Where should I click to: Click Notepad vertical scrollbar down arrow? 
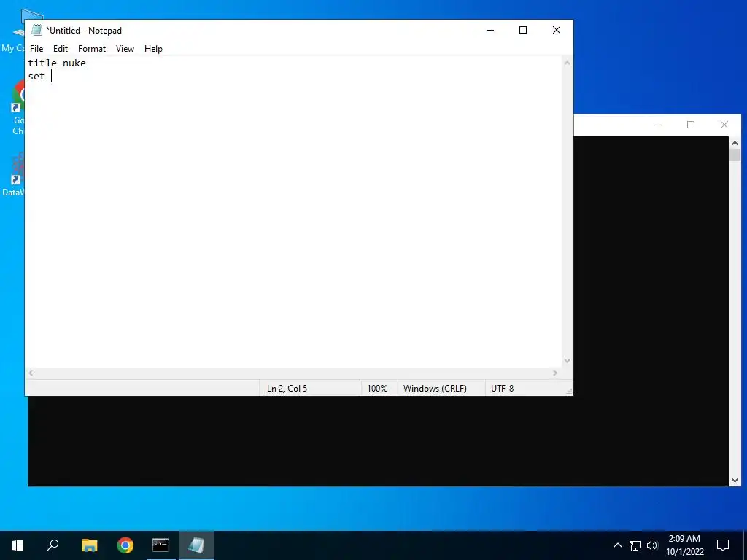[x=567, y=361]
